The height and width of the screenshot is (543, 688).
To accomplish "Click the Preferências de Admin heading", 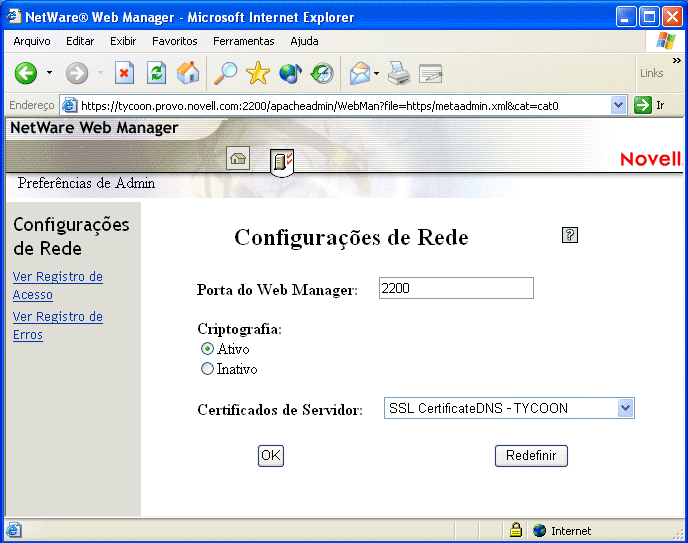I will click(86, 183).
